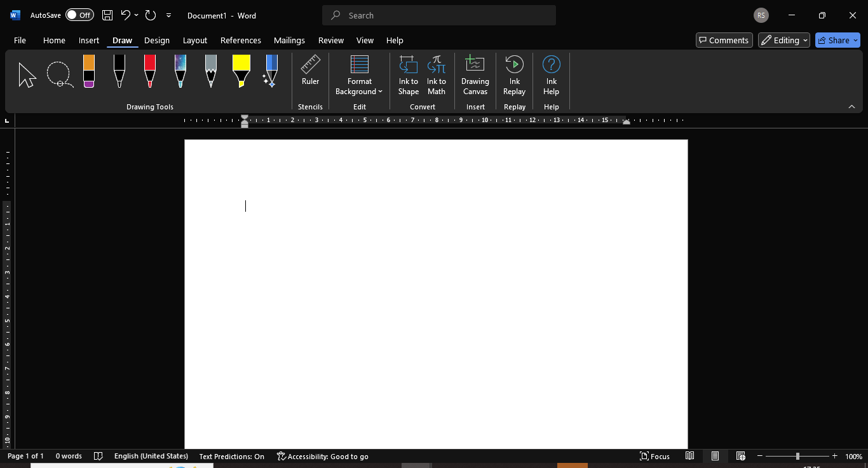Click Text Predictions: On
The height and width of the screenshot is (468, 868).
231,456
